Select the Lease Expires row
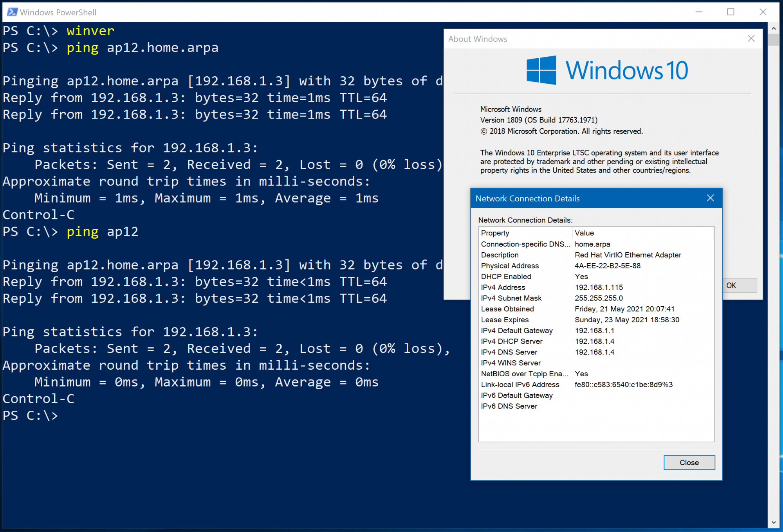Screen dimensions: 783x532 pyautogui.click(x=504, y=320)
